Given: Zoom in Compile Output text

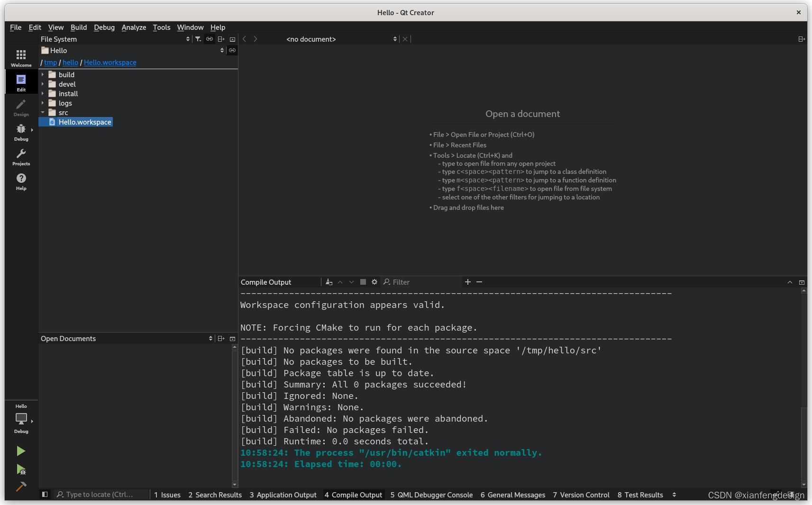Looking at the screenshot, I should (468, 282).
